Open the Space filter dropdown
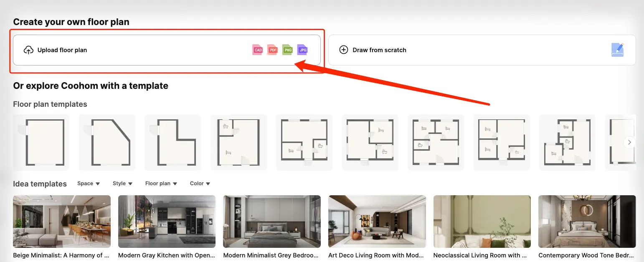The width and height of the screenshot is (644, 262). (x=88, y=183)
